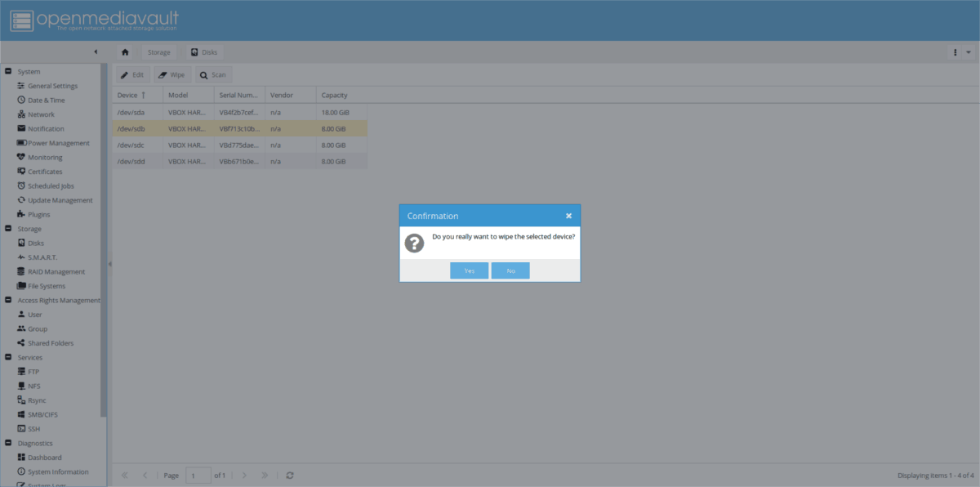Open the three-dot menu at top right
Viewport: 980px width, 487px height.
[955, 51]
